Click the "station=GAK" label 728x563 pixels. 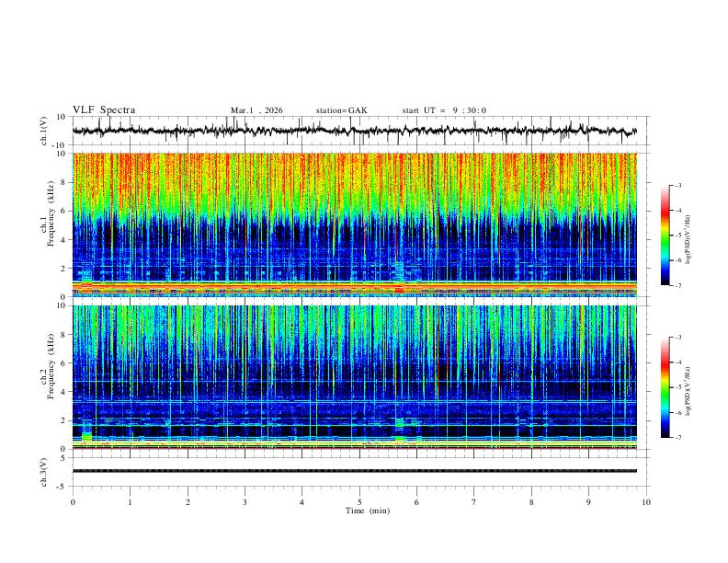pyautogui.click(x=341, y=110)
